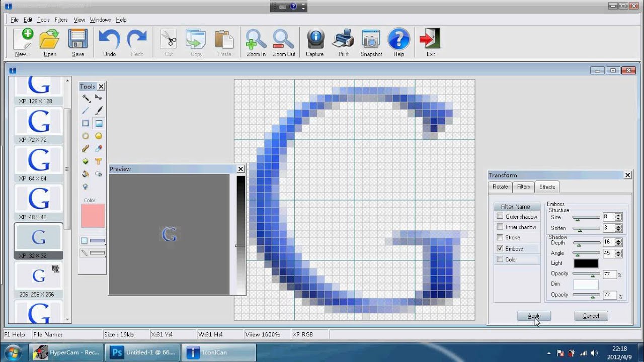Close the Preview panel
This screenshot has height=362, width=644.
(240, 169)
